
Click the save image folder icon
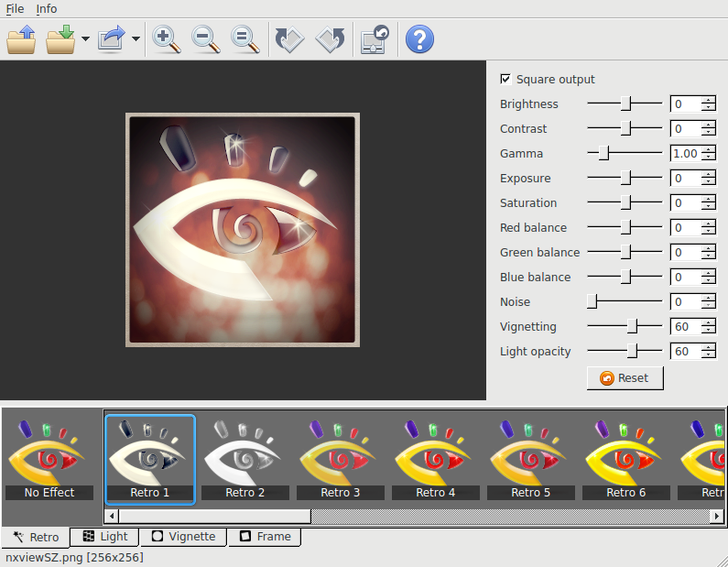pyautogui.click(x=60, y=39)
